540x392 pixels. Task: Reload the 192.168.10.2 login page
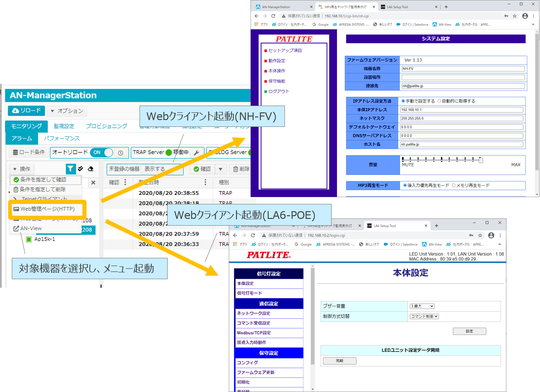click(253, 235)
